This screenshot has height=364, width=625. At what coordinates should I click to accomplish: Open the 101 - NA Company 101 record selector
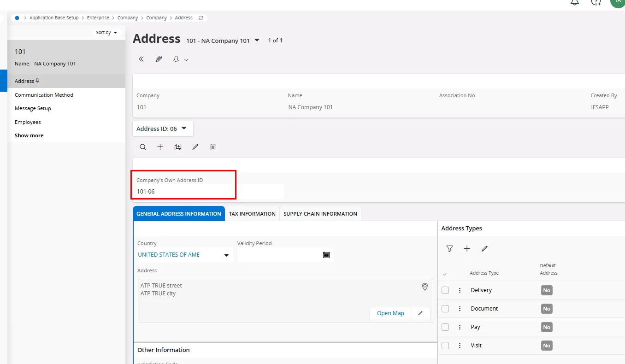point(223,41)
